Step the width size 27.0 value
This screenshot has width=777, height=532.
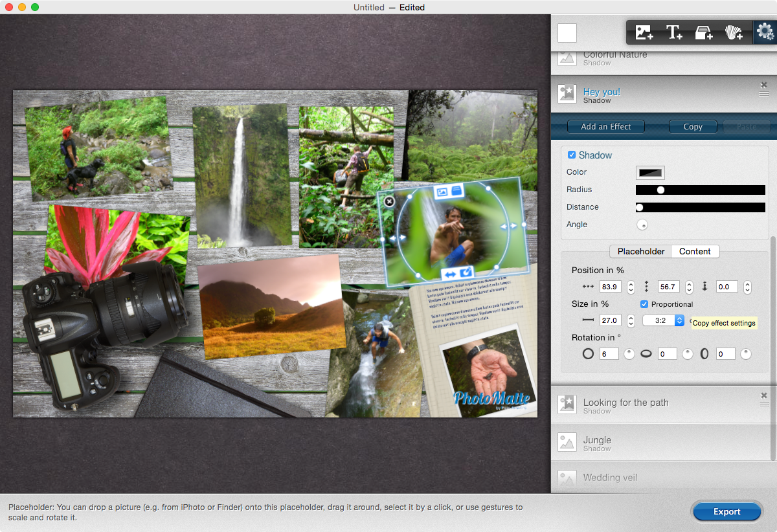point(631,320)
